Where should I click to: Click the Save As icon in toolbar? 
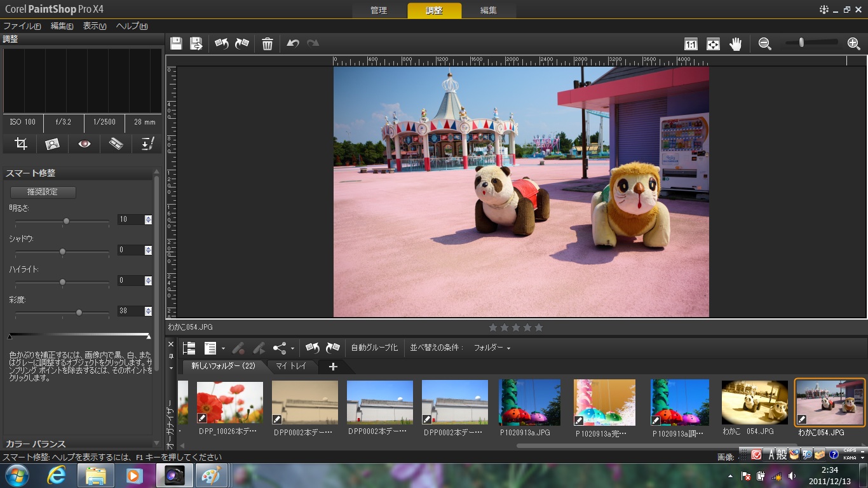pyautogui.click(x=196, y=44)
